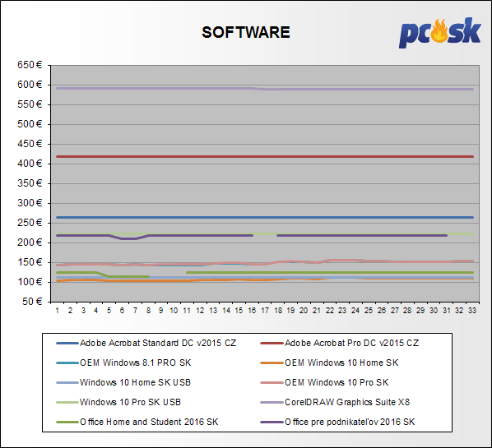
Task: Select the CorelDRAW Graphics Suite X8 legend entry
Action: pyautogui.click(x=335, y=402)
